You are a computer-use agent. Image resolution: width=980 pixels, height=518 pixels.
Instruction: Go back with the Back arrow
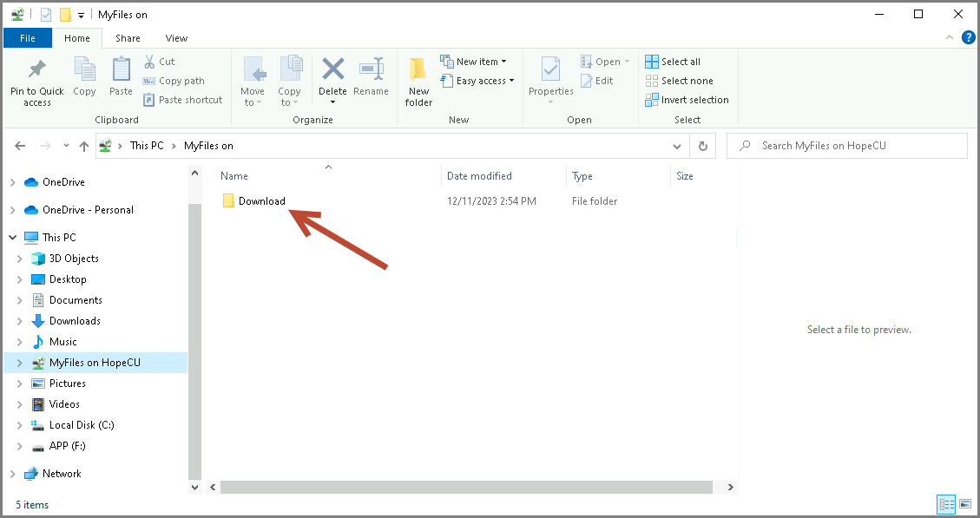tap(20, 146)
